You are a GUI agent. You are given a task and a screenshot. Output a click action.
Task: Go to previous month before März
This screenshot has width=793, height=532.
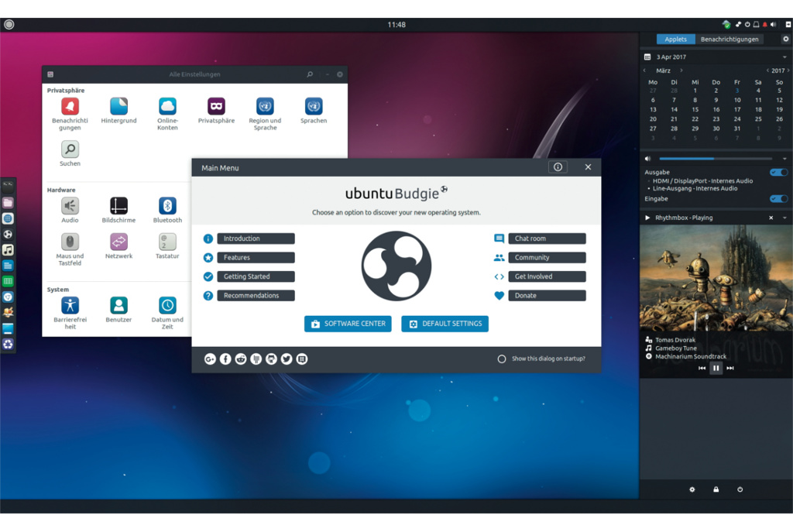point(645,70)
